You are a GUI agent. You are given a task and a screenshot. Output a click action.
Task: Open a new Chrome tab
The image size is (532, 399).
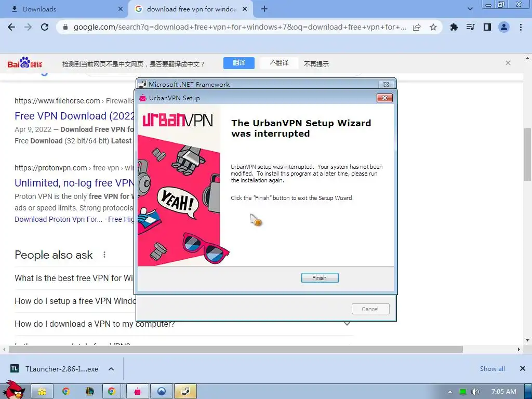tap(264, 9)
